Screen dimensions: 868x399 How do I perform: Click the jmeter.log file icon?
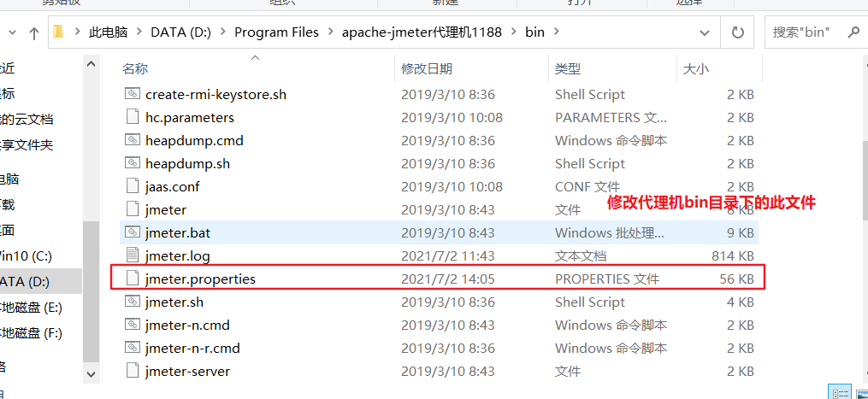click(x=132, y=256)
